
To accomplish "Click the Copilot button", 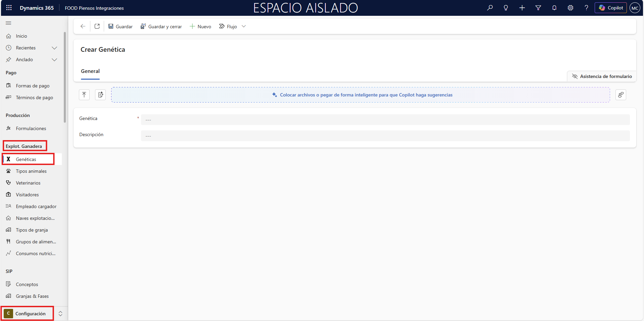I will click(x=610, y=8).
